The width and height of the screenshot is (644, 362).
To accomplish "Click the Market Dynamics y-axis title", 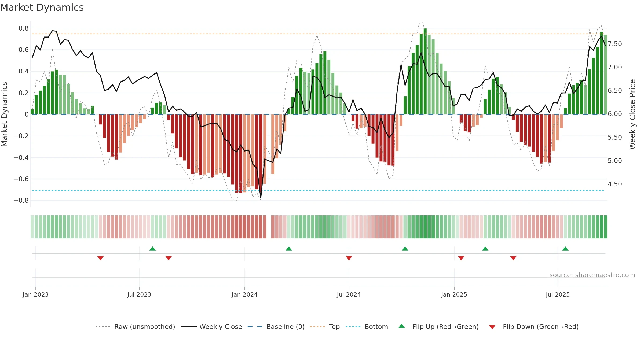I will tap(4, 114).
